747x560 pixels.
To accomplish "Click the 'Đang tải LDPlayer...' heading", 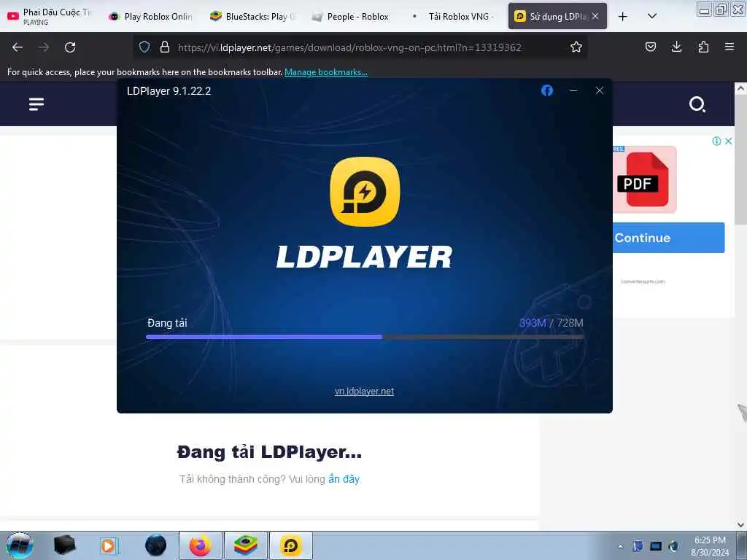I will pyautogui.click(x=270, y=452).
